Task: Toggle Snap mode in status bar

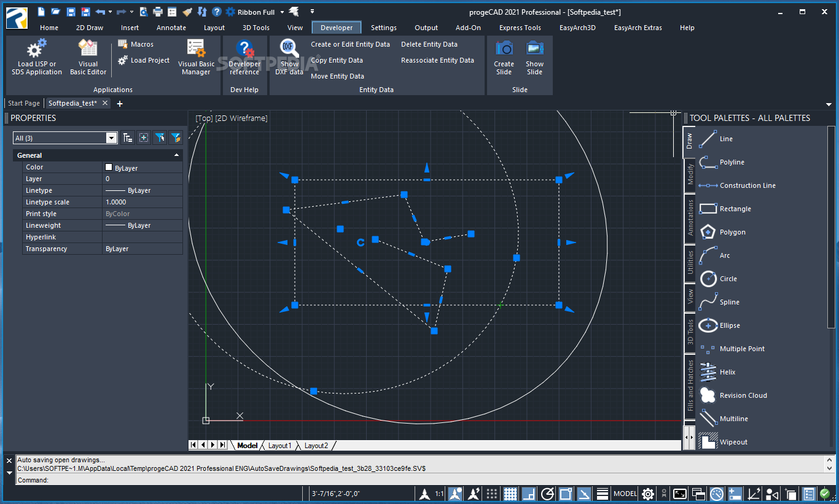Action: [492, 494]
